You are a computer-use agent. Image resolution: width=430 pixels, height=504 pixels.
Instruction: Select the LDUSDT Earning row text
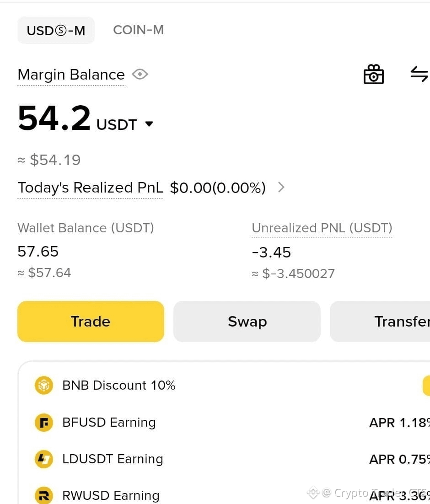click(113, 459)
